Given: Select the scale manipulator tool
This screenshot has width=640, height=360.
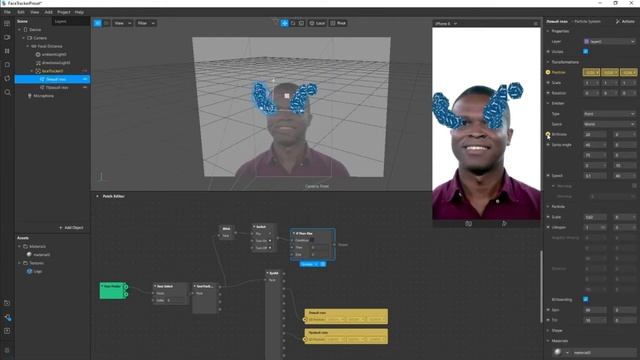Looking at the screenshot, I should (x=302, y=23).
